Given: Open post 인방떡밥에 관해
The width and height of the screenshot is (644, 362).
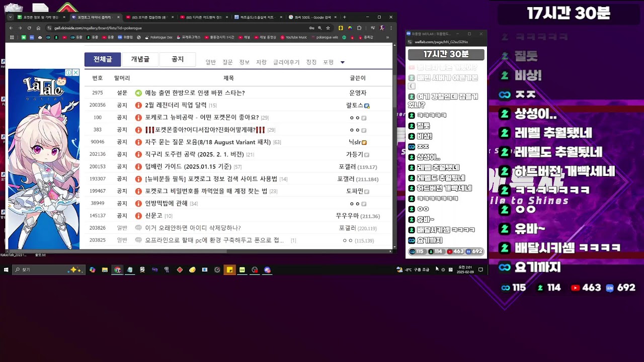Looking at the screenshot, I should [x=166, y=203].
